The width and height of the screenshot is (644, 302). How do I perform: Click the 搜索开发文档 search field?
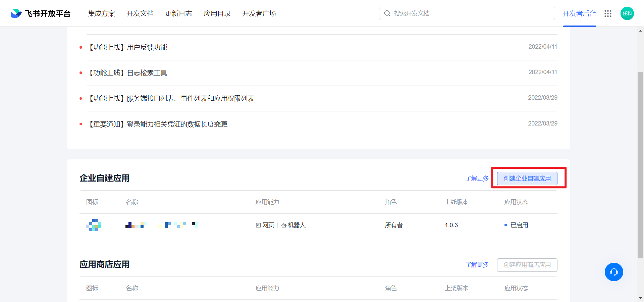click(x=466, y=13)
